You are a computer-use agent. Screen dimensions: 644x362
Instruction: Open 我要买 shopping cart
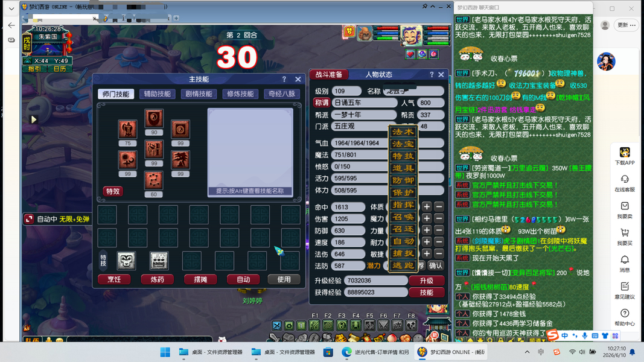tap(625, 237)
